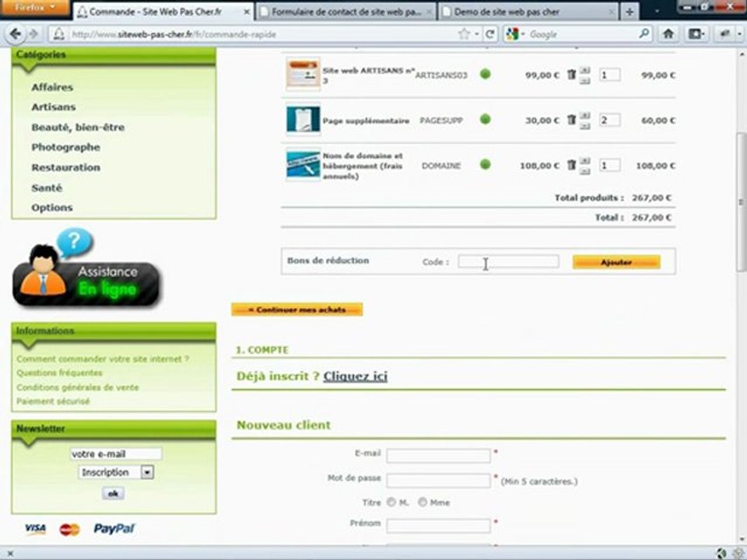Increase quantity of Page supplémentaire
Image resolution: width=747 pixels, height=560 pixels.
(x=585, y=115)
